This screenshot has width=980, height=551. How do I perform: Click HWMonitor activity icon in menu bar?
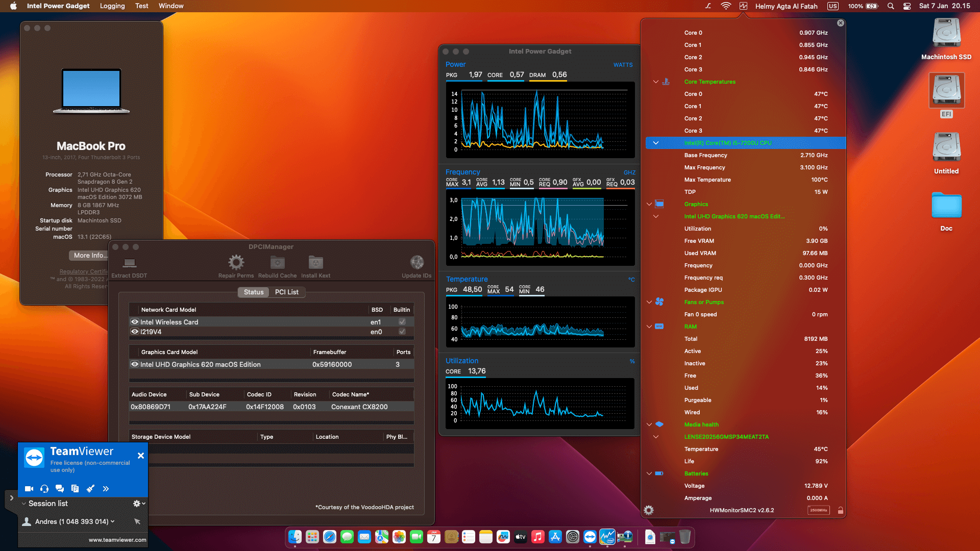pos(743,6)
